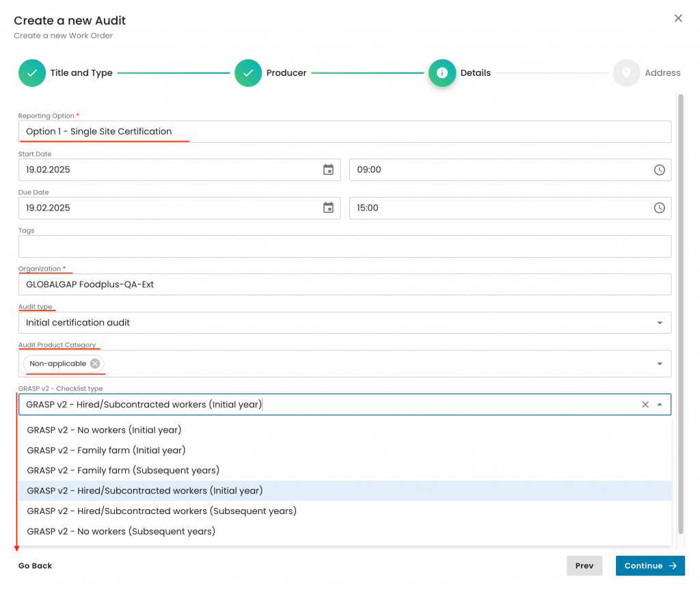Click the clock icon for start time
The height and width of the screenshot is (590, 700).
click(659, 170)
